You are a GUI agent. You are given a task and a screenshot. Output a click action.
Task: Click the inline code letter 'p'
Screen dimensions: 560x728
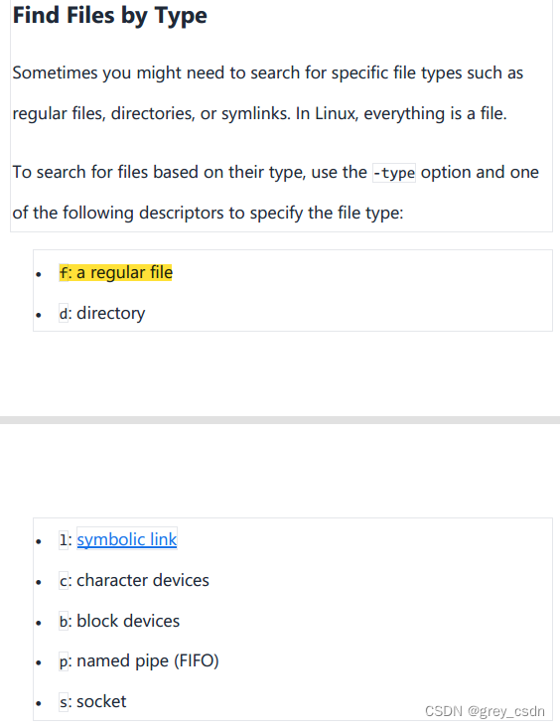tap(64, 662)
